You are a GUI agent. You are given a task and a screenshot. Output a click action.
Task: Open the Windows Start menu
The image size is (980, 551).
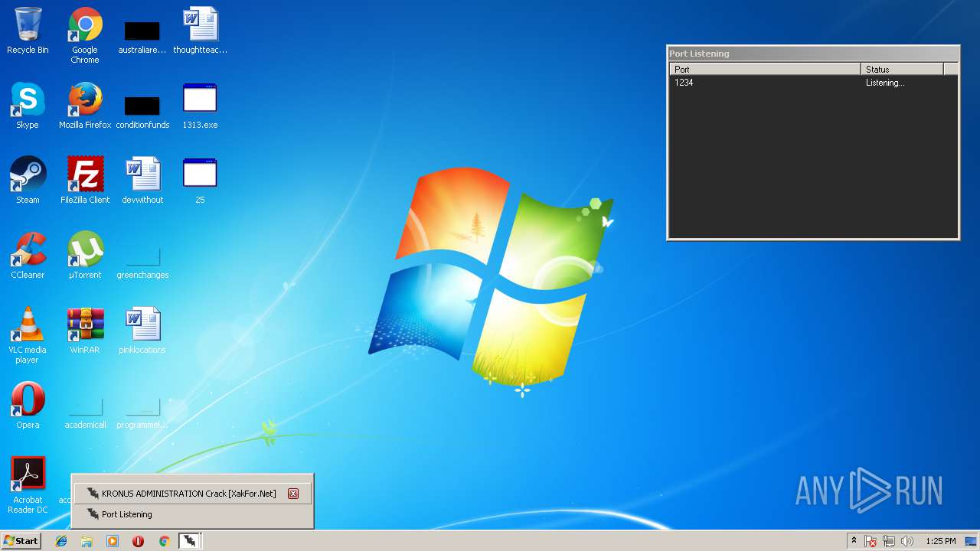[x=21, y=541]
